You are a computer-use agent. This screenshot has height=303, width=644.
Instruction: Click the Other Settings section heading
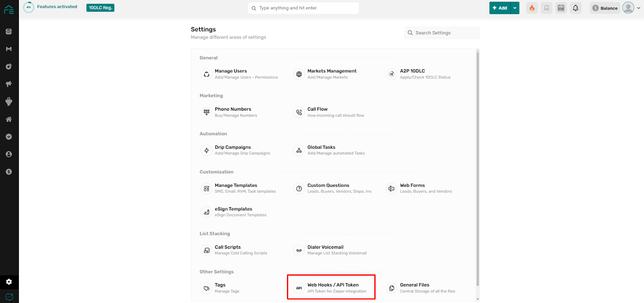pyautogui.click(x=217, y=272)
